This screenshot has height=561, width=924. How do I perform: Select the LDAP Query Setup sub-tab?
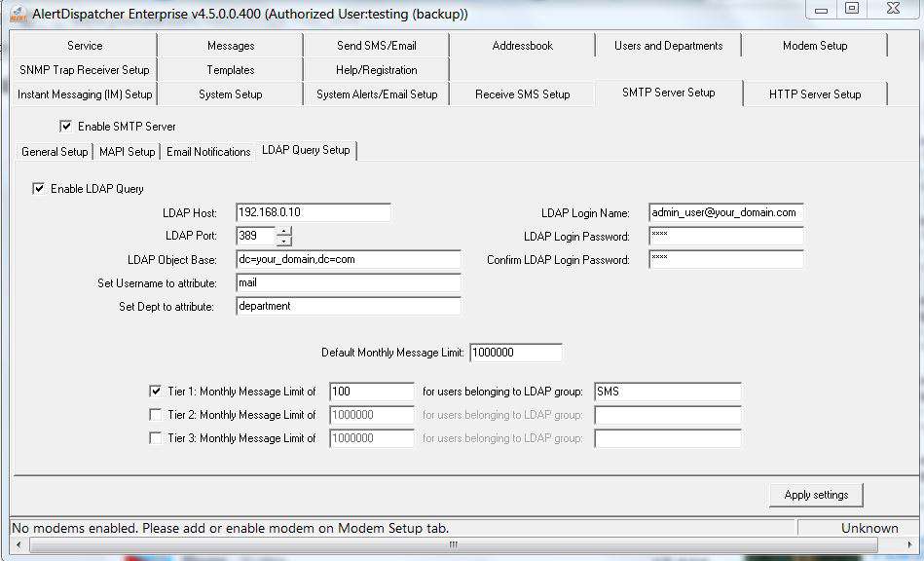[306, 150]
